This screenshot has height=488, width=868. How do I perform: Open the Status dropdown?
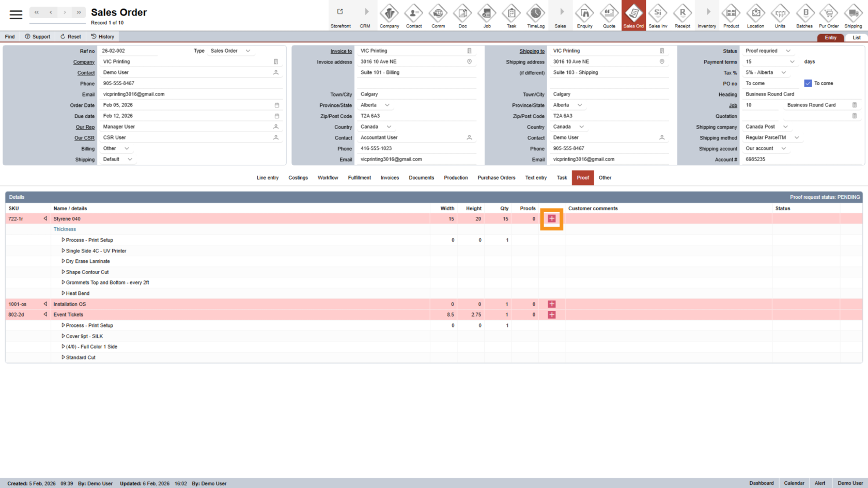(x=788, y=51)
